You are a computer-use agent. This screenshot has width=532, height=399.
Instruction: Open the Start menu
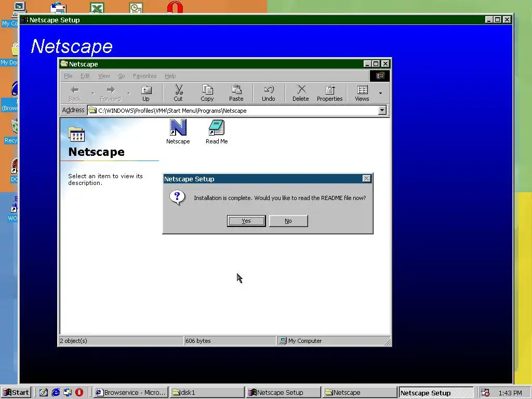pyautogui.click(x=16, y=393)
